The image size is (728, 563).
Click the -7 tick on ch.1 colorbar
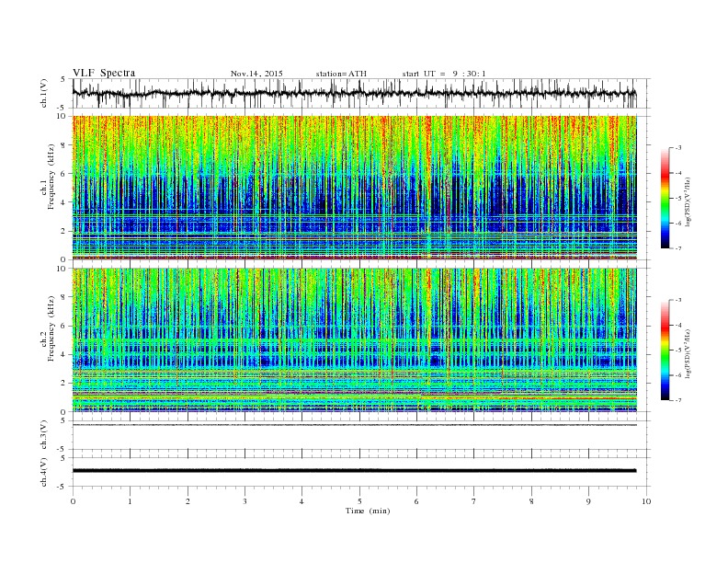pos(678,248)
